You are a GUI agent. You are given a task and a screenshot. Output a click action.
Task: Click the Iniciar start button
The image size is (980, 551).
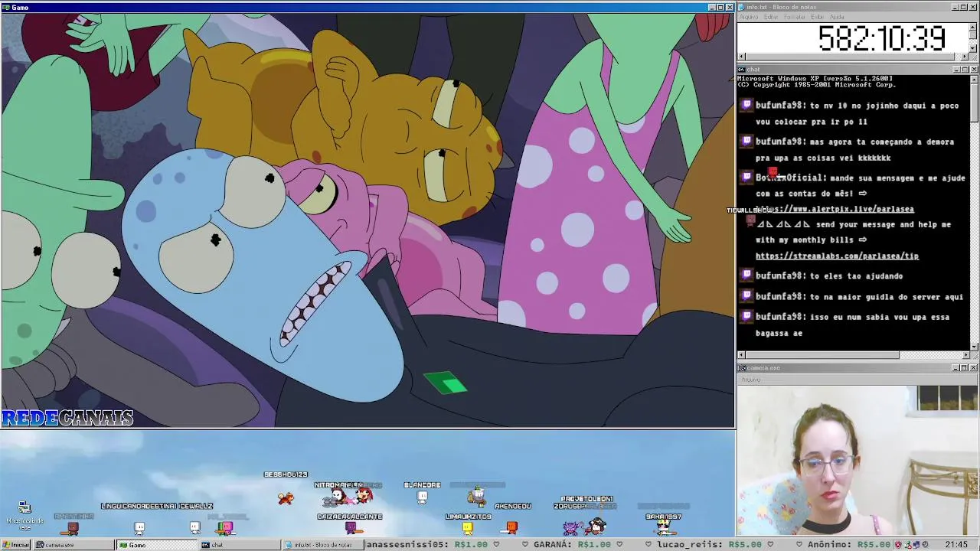[x=16, y=545]
